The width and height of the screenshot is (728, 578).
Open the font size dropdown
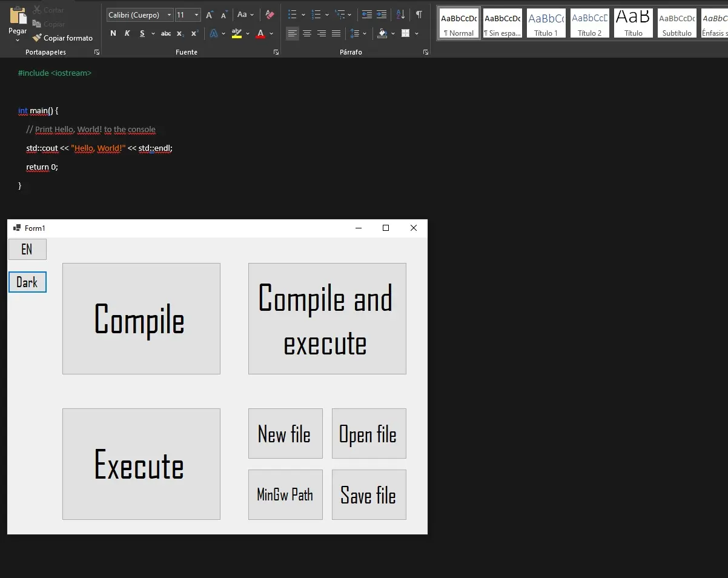click(194, 15)
